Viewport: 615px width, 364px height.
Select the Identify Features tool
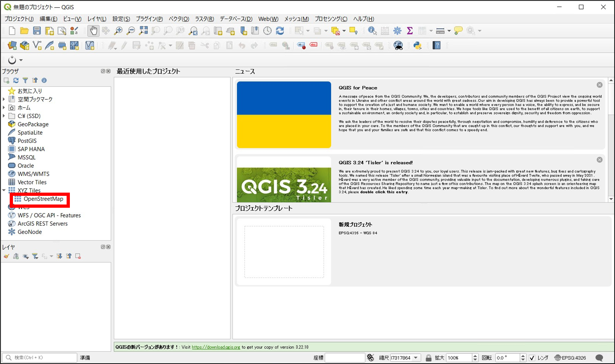pos(372,31)
